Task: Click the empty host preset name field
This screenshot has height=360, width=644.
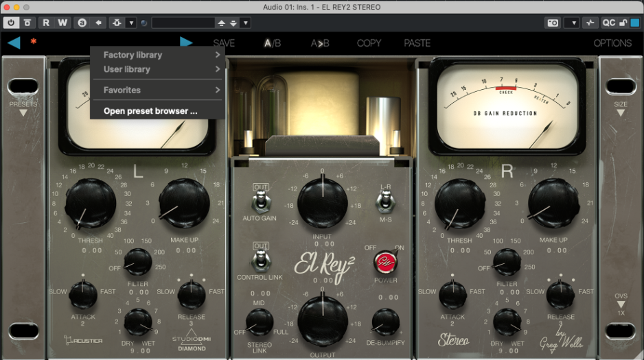Action: [x=183, y=23]
